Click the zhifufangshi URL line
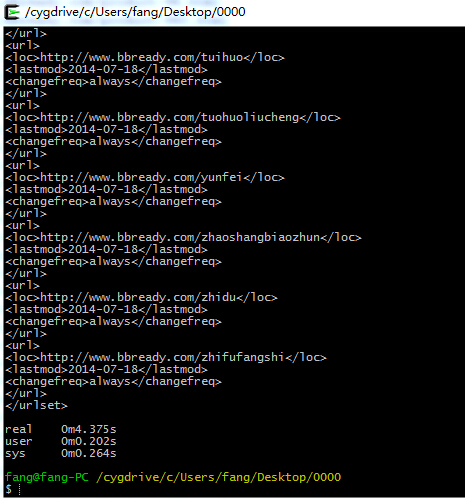Image resolution: width=465 pixels, height=499 pixels. click(x=166, y=357)
